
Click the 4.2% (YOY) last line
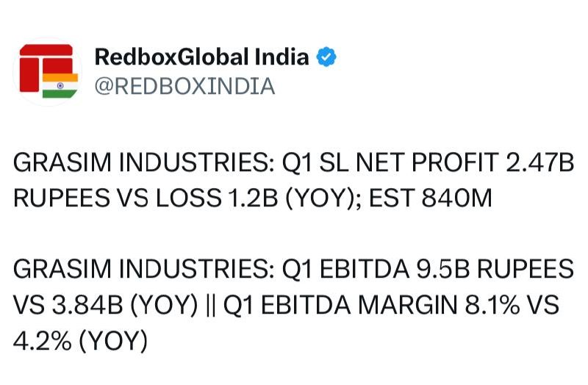[x=80, y=341]
